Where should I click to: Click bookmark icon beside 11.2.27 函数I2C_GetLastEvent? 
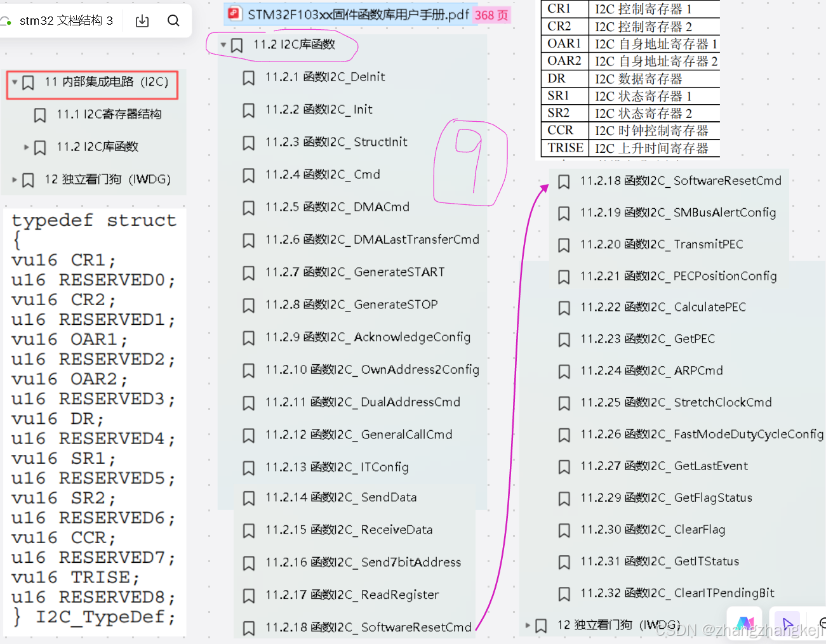pos(564,467)
